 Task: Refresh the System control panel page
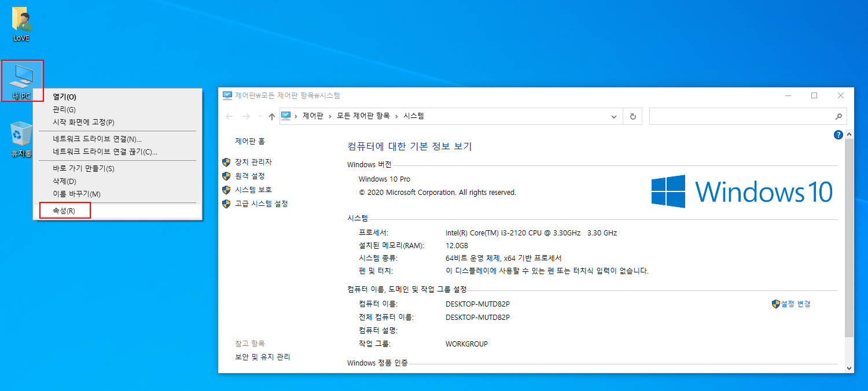[x=632, y=116]
